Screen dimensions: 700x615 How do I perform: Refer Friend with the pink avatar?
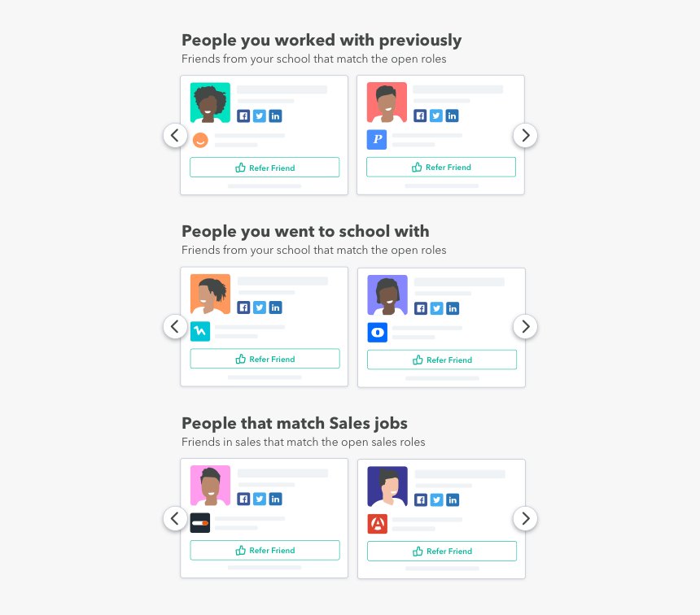(265, 551)
